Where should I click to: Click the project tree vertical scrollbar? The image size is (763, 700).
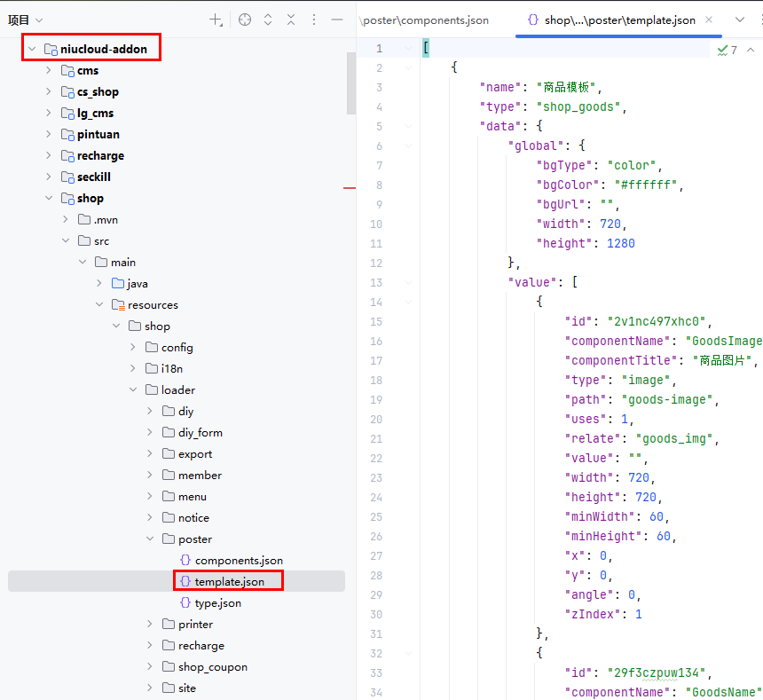[351, 84]
